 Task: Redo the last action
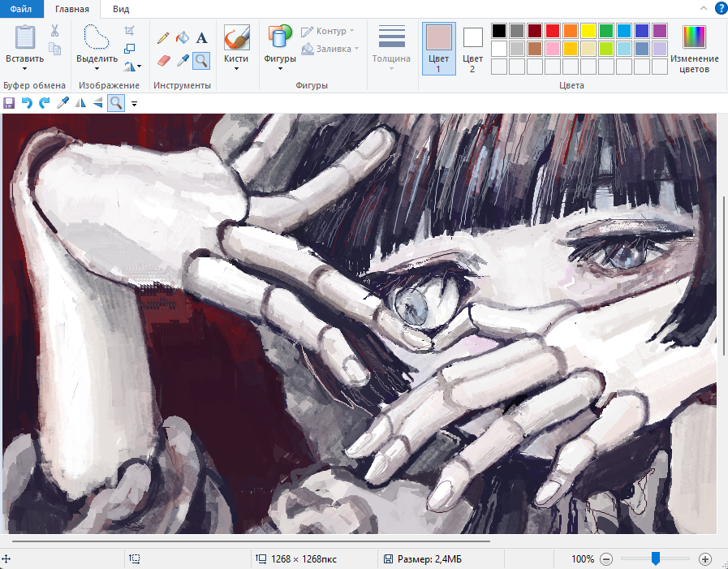pyautogui.click(x=45, y=103)
